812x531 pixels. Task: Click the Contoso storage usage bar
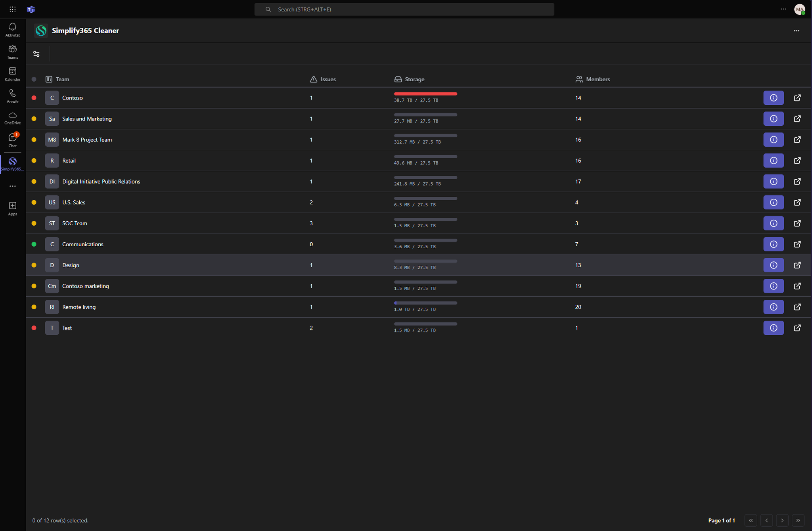point(425,94)
